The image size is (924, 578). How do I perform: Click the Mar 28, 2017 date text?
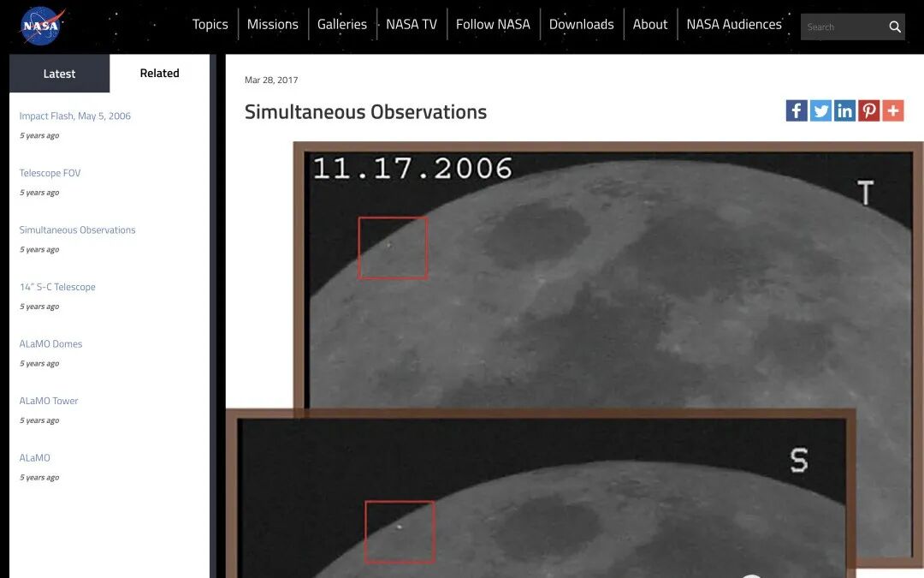click(x=271, y=80)
